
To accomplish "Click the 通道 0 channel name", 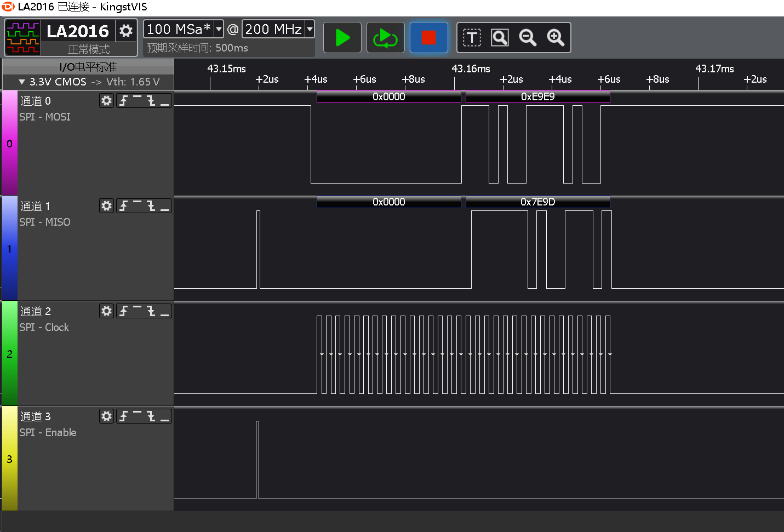I will coord(36,101).
